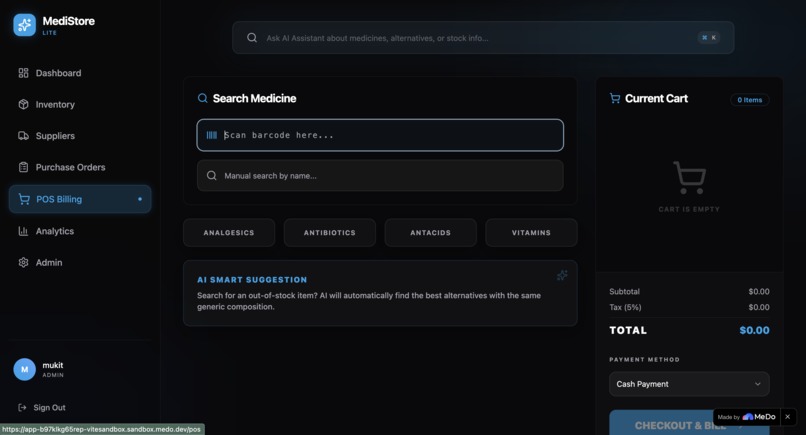
Task: Click the AI Assistant search magnifier icon
Action: [x=252, y=38]
